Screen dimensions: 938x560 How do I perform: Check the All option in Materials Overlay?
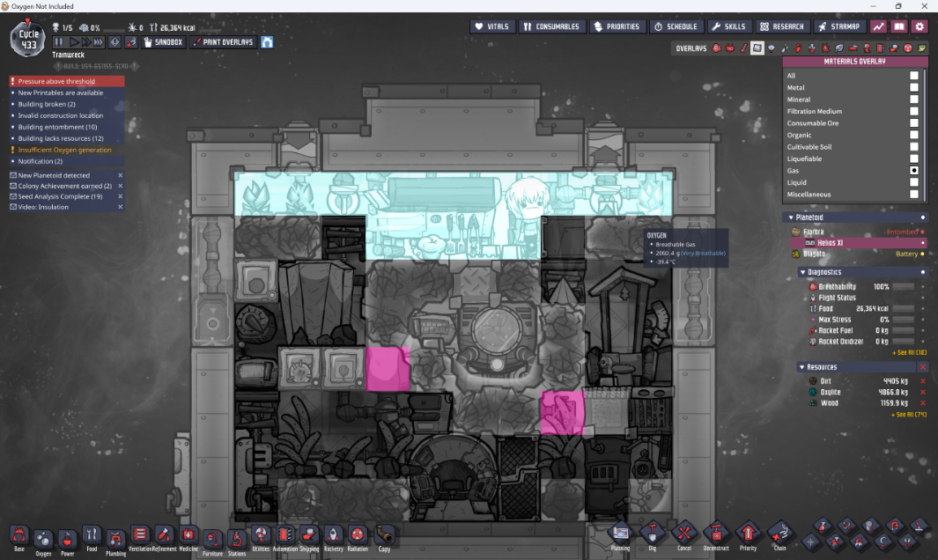coord(913,76)
